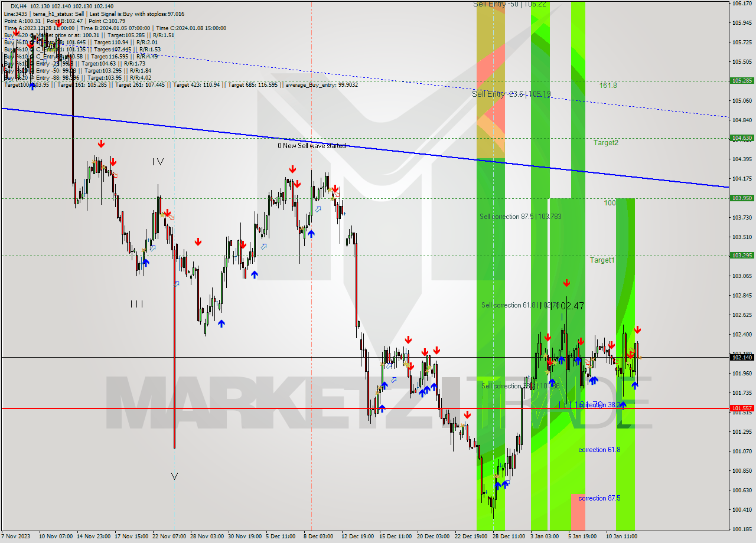Screen dimensions: 756x543
Task: Click the DX,H4 symbol title text
Action: click(19, 6)
